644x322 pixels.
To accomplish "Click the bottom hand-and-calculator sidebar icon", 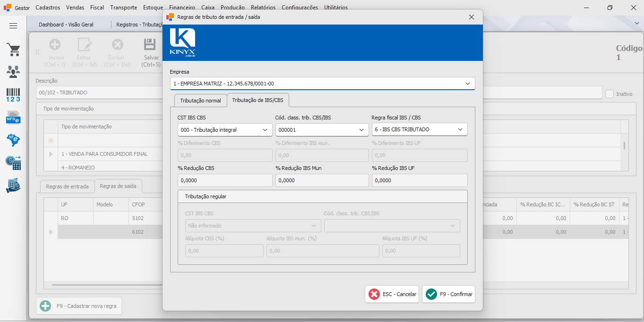I will [13, 185].
